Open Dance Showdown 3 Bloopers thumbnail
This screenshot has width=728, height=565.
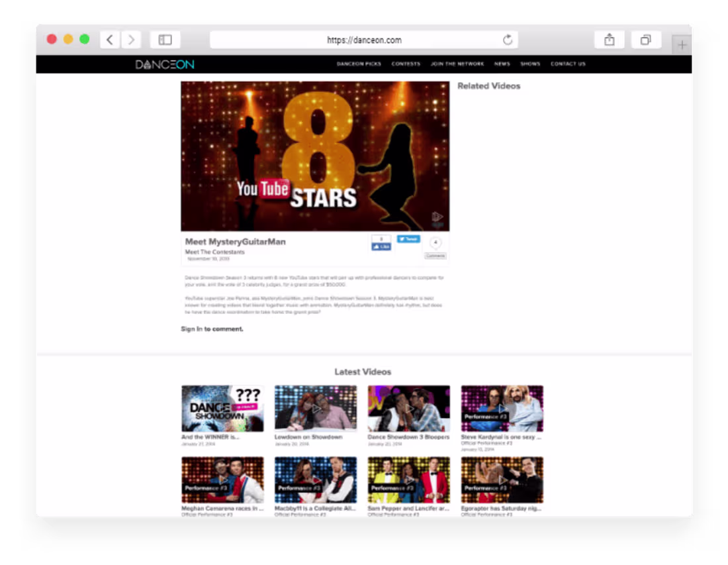(x=409, y=409)
